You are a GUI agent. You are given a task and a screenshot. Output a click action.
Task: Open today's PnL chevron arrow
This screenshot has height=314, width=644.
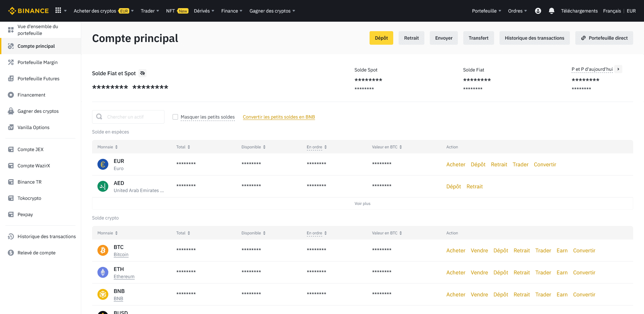[x=618, y=69]
